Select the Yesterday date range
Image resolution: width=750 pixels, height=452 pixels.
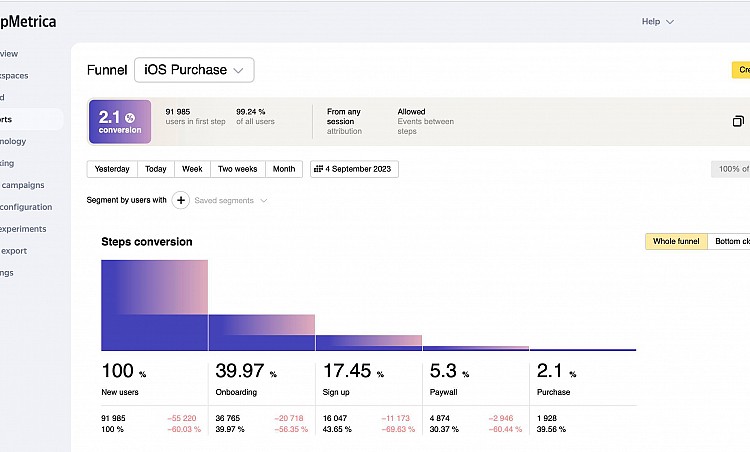click(x=111, y=169)
